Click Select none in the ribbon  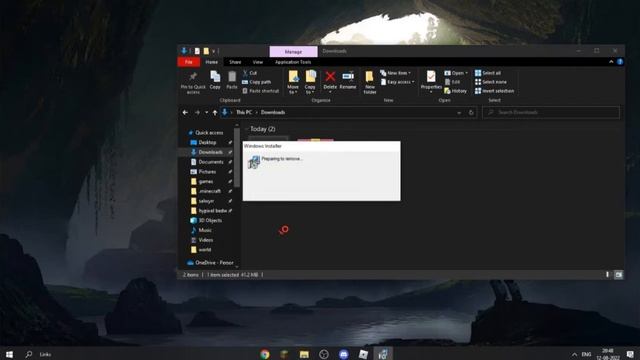point(491,82)
